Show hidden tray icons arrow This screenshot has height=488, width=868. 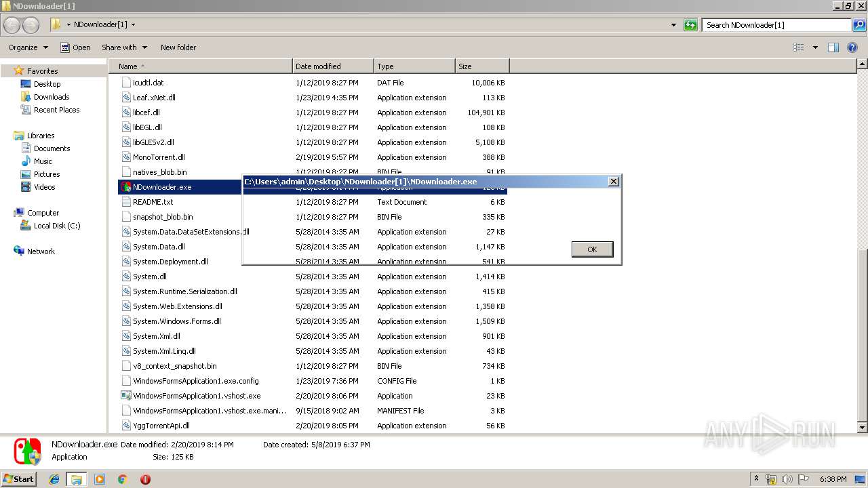(x=756, y=479)
